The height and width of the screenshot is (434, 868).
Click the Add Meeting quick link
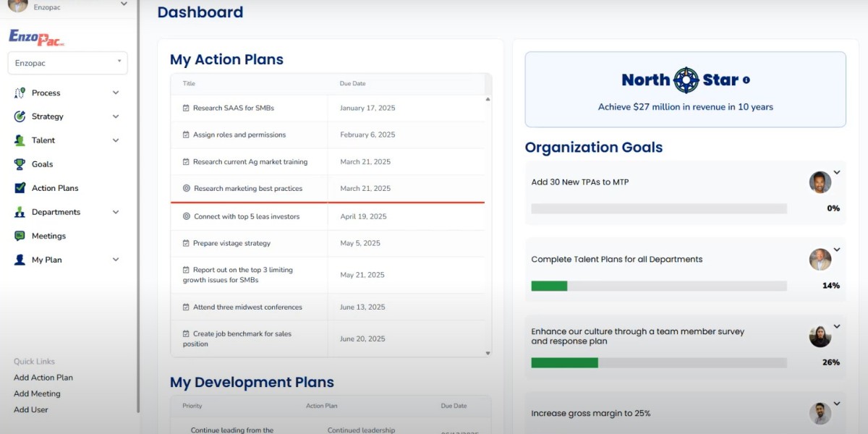click(x=37, y=393)
